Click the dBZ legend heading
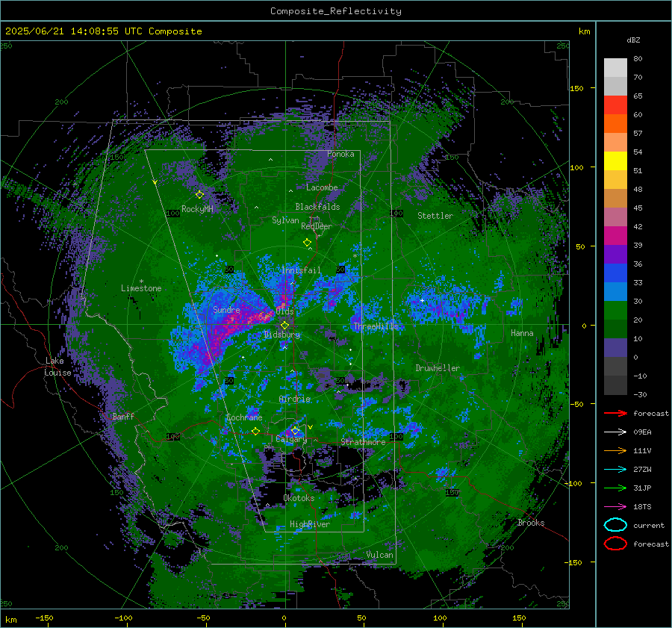The height and width of the screenshot is (628, 672). coord(633,40)
